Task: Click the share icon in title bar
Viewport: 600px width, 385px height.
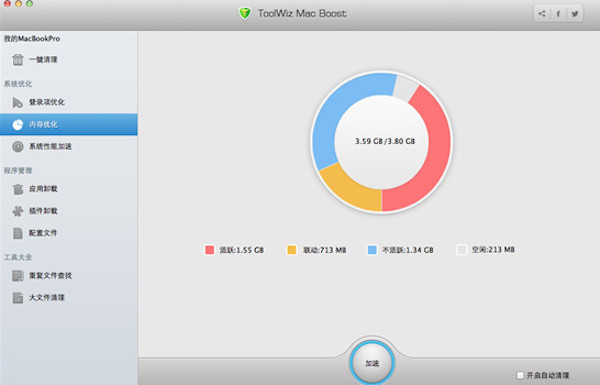Action: point(542,14)
